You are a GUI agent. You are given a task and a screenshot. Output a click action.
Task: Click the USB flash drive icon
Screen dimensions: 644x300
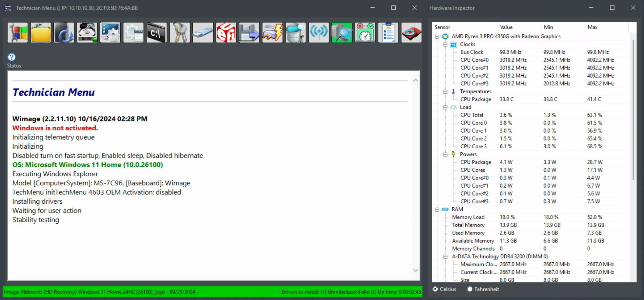point(203,32)
